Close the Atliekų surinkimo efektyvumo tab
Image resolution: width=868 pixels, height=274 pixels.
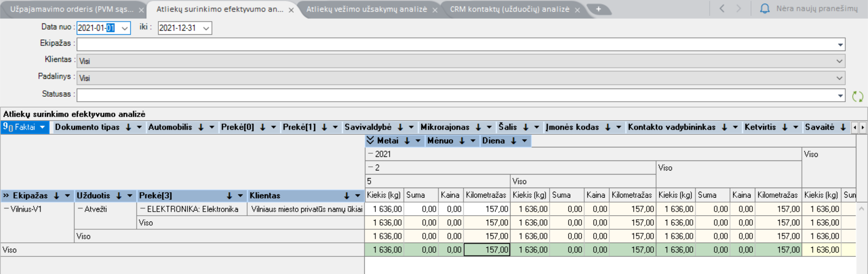[291, 10]
